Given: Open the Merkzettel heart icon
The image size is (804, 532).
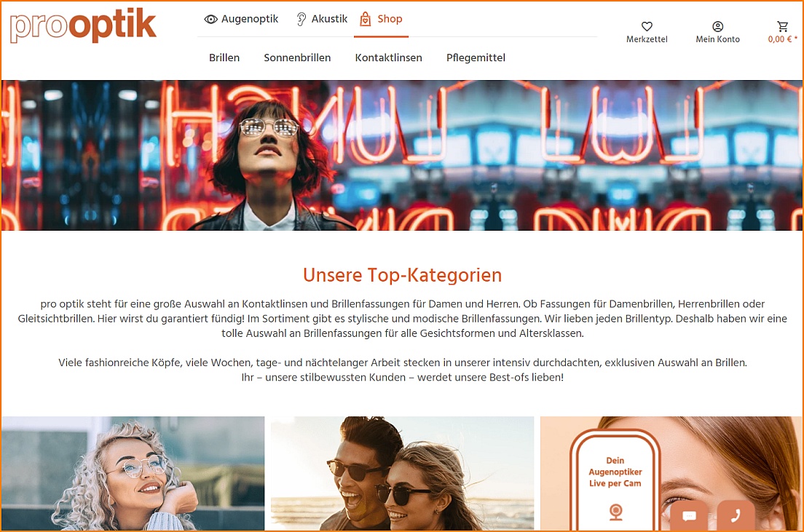Looking at the screenshot, I should [x=647, y=26].
